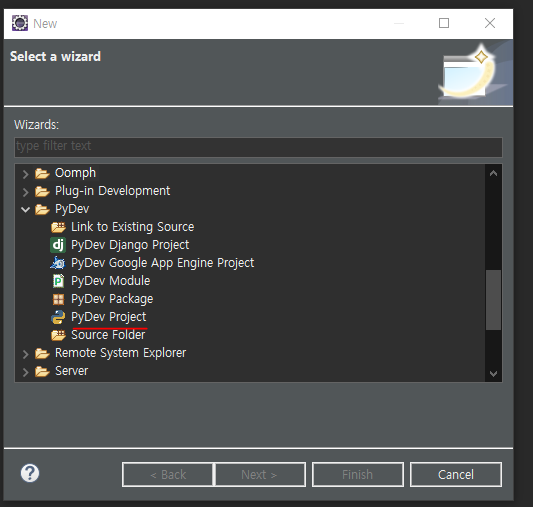The width and height of the screenshot is (533, 507).
Task: Click the scrollbar down arrow
Action: click(493, 373)
